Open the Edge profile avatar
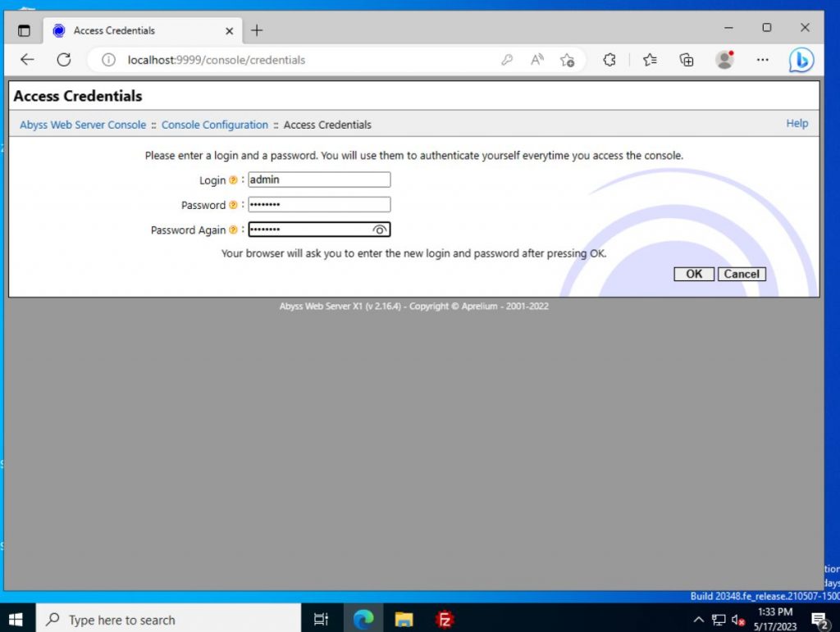The image size is (840, 632). tap(725, 60)
